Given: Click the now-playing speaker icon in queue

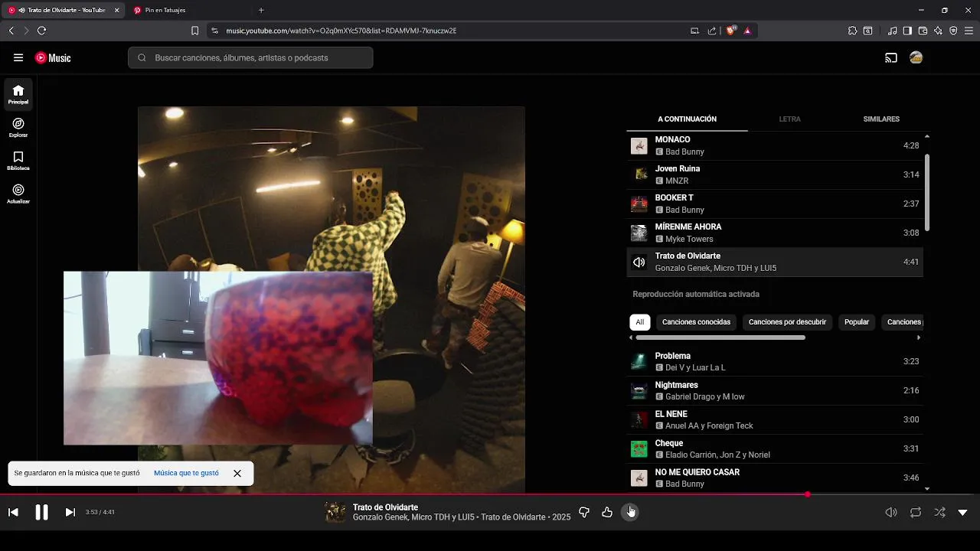Looking at the screenshot, I should pyautogui.click(x=639, y=262).
